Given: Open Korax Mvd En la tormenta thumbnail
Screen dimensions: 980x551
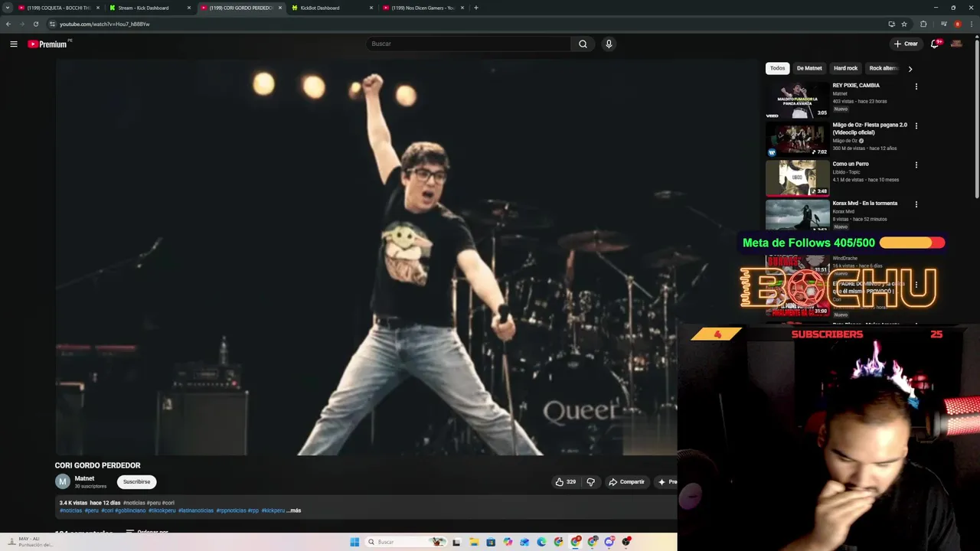Looking at the screenshot, I should (798, 215).
